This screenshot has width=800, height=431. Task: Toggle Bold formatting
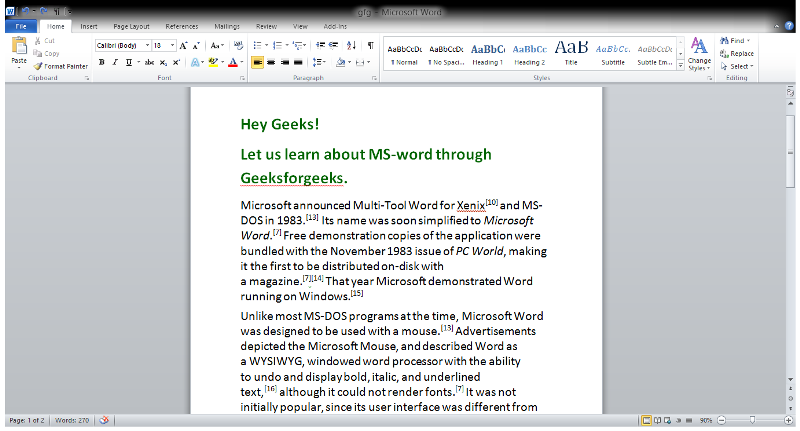[x=101, y=62]
